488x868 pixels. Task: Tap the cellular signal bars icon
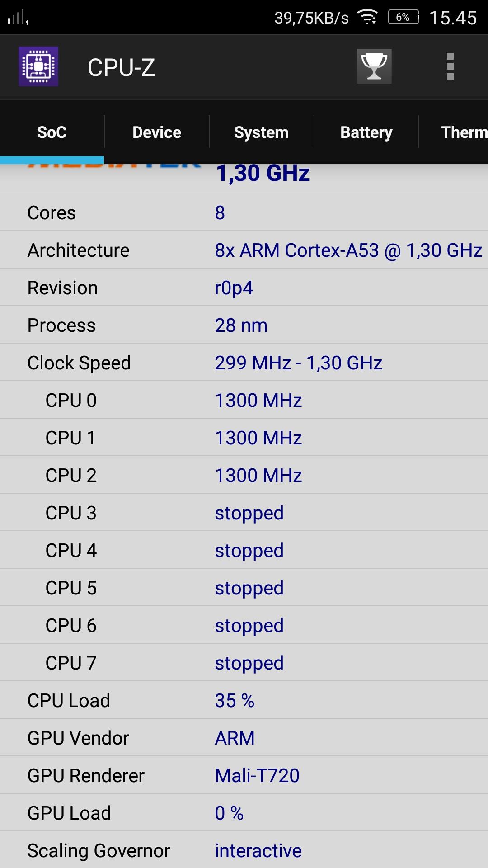tap(18, 19)
